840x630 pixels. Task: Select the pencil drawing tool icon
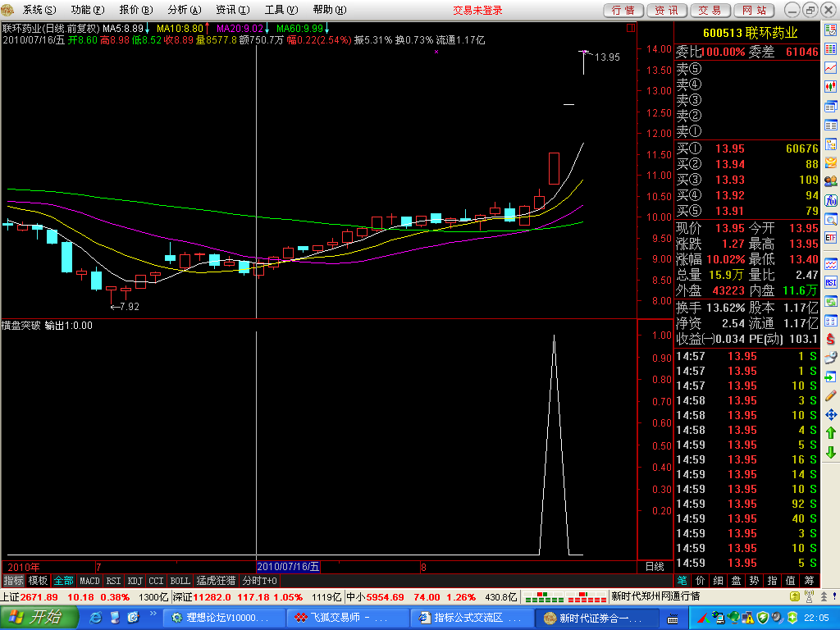[x=830, y=396]
